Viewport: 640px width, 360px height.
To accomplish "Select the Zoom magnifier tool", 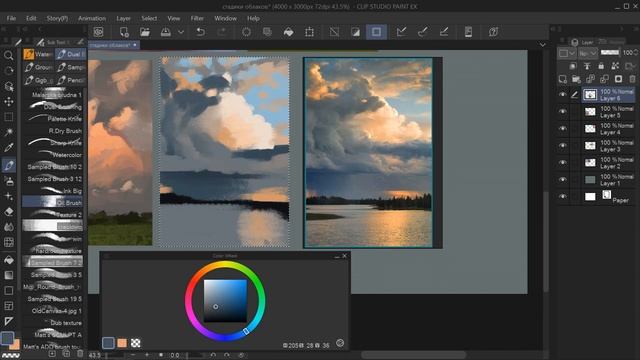I will click(8, 55).
